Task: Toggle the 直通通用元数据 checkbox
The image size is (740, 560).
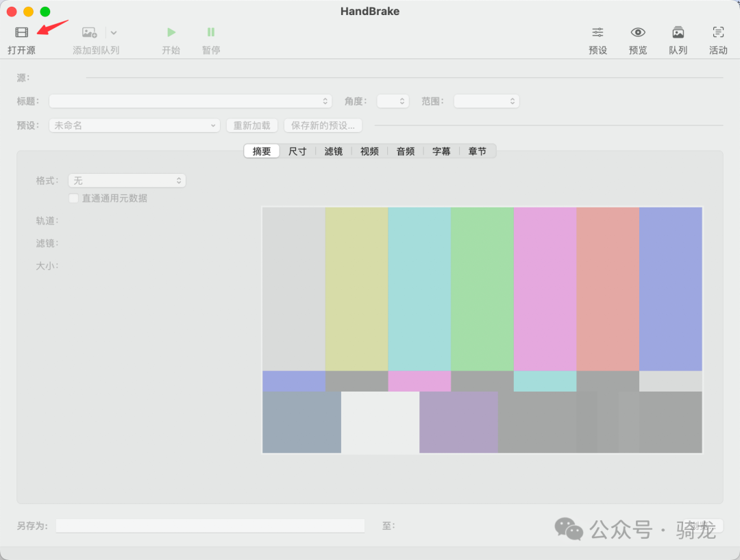Action: pyautogui.click(x=73, y=199)
